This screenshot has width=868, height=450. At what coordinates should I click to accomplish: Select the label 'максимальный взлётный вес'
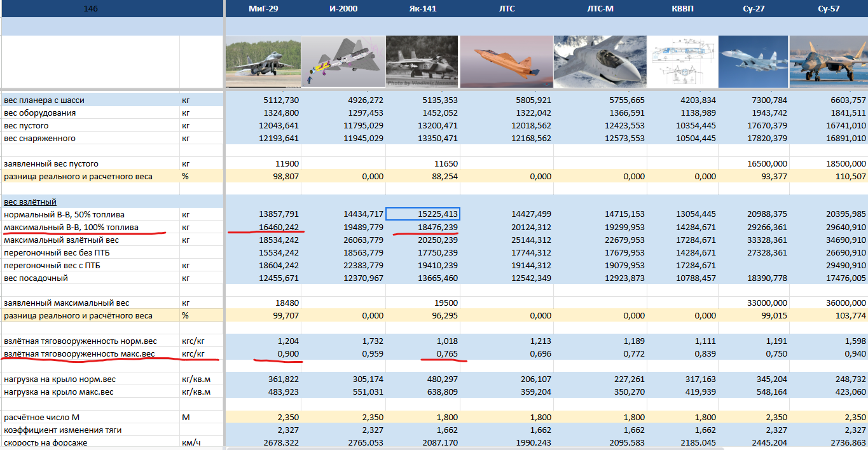pyautogui.click(x=61, y=240)
